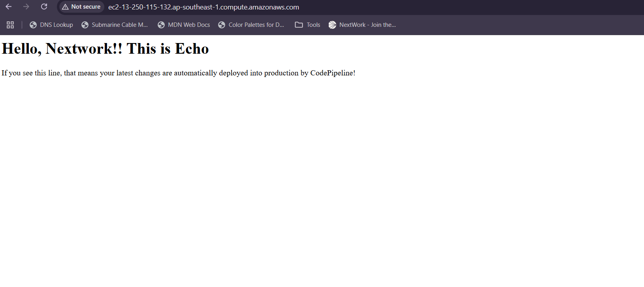Screen dimensions: 644x287
Task: Open the MDN Web Docs bookmark
Action: click(184, 25)
